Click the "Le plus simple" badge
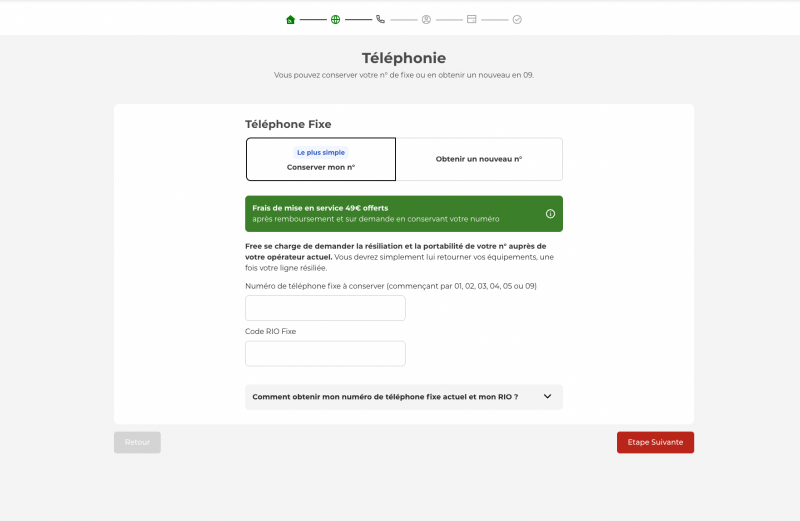The image size is (800, 521). (320, 152)
